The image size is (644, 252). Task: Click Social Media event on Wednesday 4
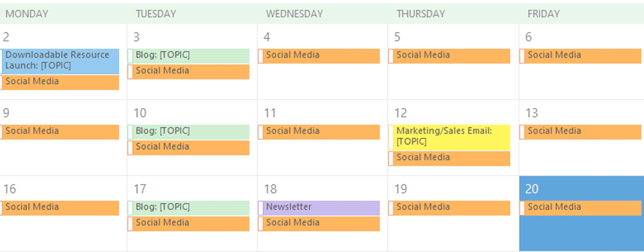click(319, 56)
